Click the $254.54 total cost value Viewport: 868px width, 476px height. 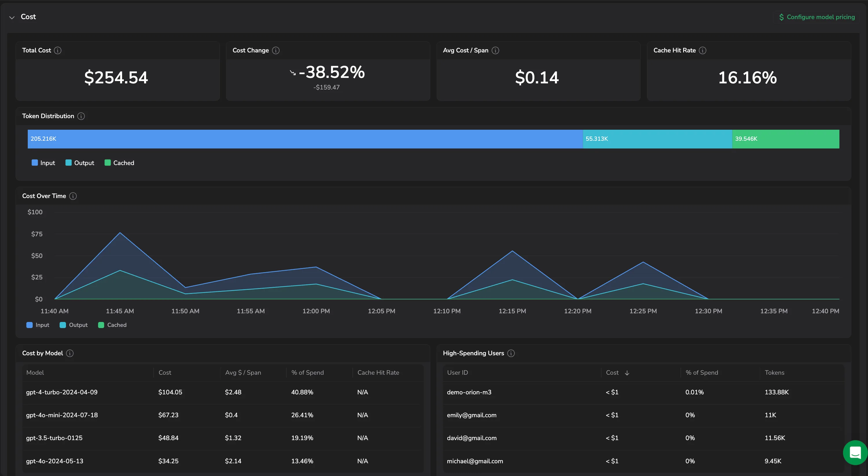tap(116, 78)
